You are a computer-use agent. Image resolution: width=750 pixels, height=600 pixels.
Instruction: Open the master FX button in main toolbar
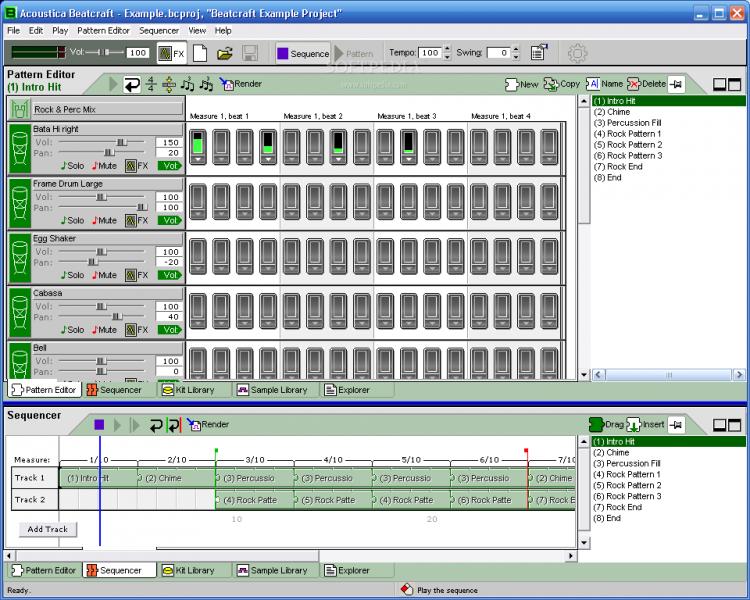point(171,53)
